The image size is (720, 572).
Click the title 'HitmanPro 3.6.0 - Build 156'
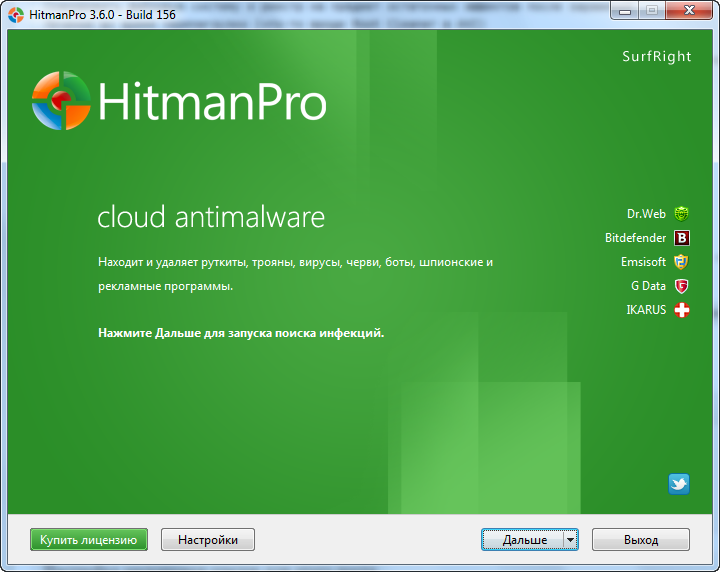pyautogui.click(x=102, y=15)
